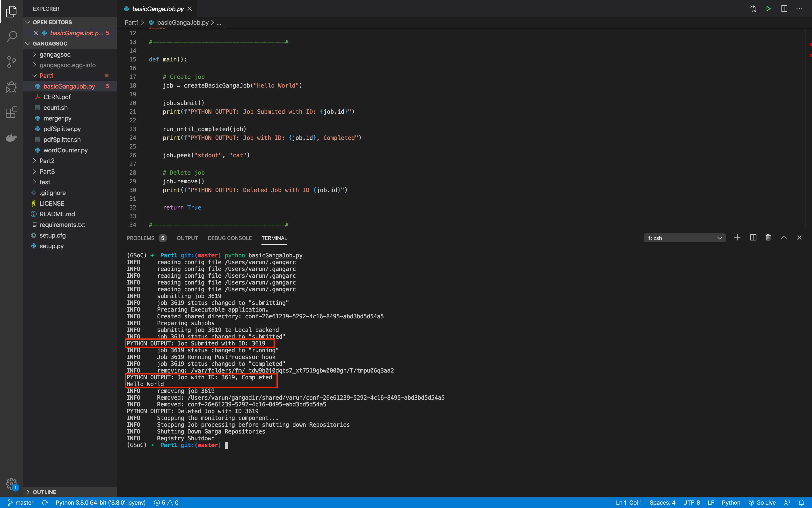
Task: Open errors and warnings status indicator
Action: [x=167, y=503]
